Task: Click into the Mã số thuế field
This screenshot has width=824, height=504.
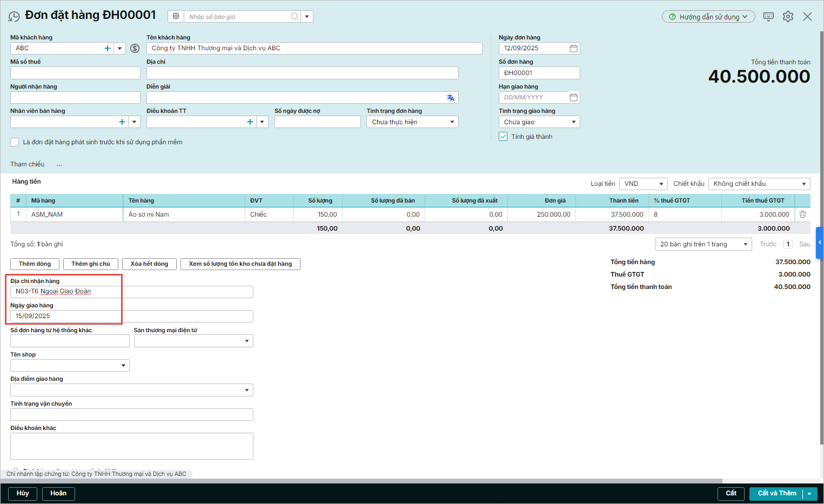Action: pyautogui.click(x=75, y=73)
